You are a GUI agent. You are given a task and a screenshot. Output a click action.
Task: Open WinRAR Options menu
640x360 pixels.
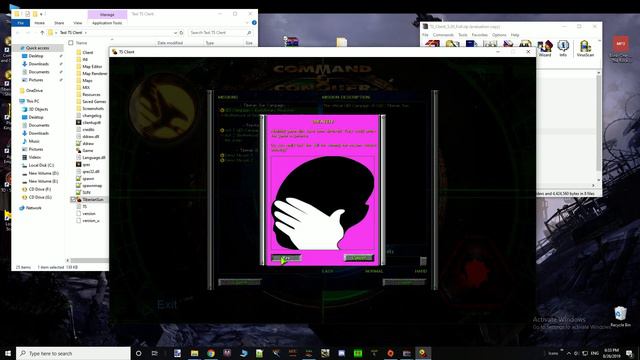click(499, 35)
